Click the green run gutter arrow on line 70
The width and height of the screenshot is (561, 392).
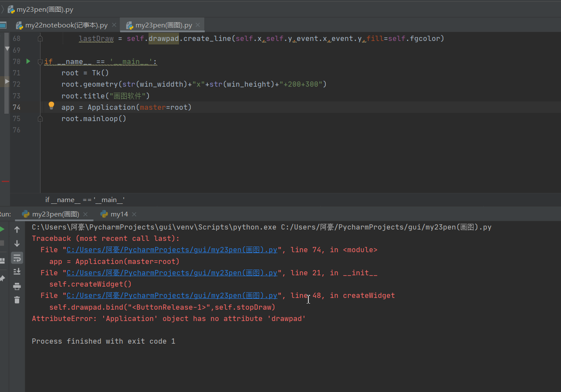point(28,61)
